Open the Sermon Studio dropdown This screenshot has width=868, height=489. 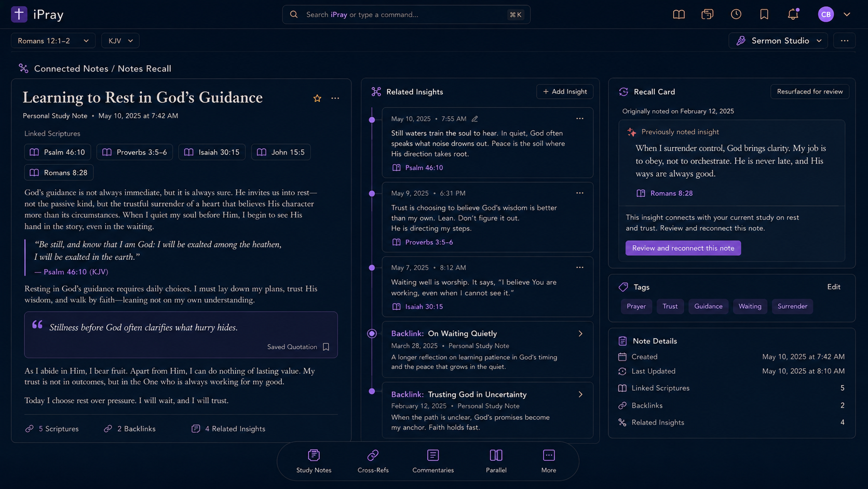click(778, 41)
